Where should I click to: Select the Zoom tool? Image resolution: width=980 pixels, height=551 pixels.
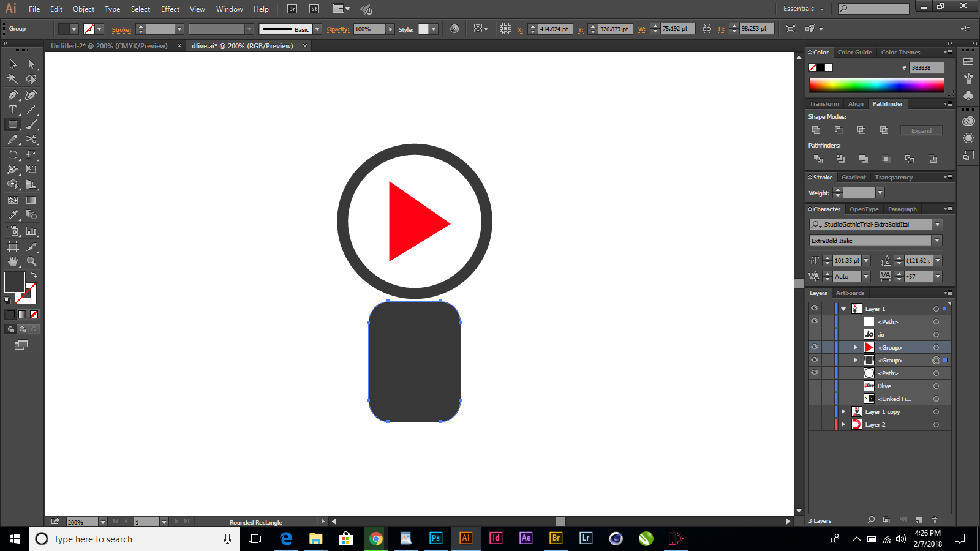[x=31, y=261]
